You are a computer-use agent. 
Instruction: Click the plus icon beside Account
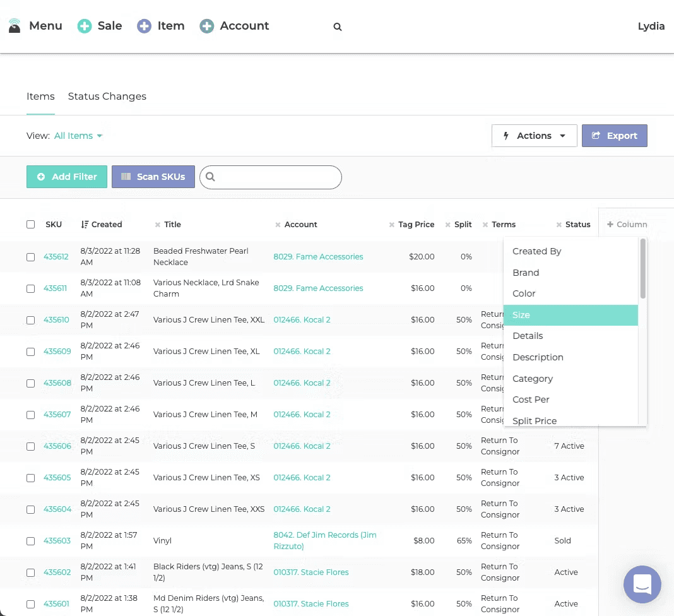point(207,27)
